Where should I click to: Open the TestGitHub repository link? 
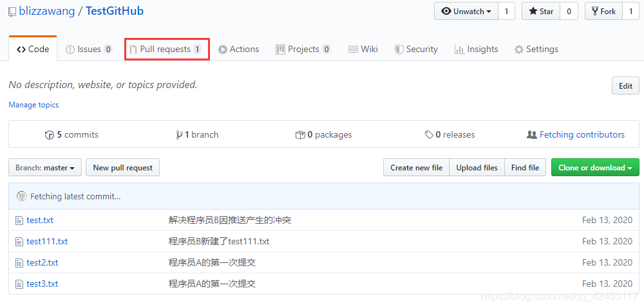coord(115,11)
